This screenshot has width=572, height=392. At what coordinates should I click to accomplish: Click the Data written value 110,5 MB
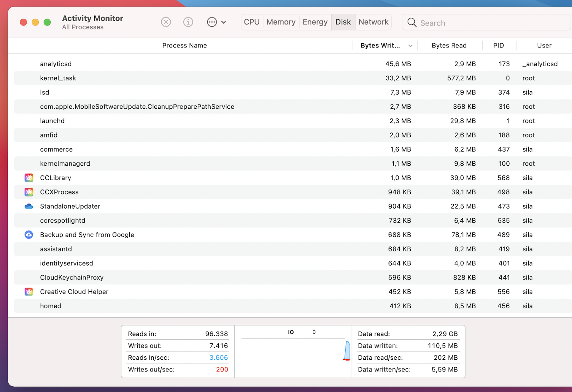[443, 346]
